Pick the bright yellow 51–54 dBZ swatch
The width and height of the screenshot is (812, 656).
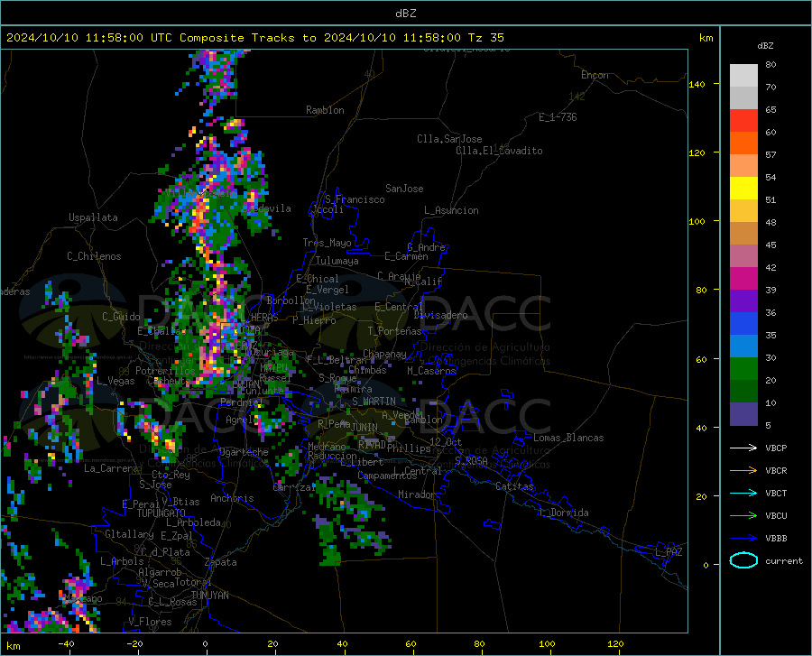click(743, 189)
